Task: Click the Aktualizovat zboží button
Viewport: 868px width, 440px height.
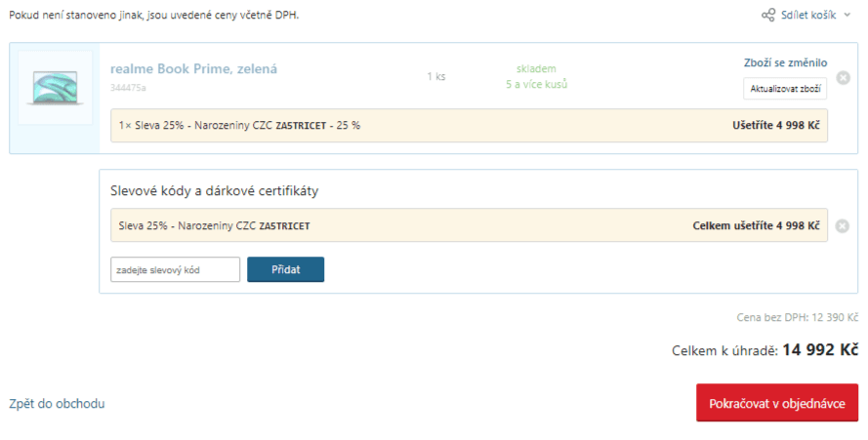Action: (x=785, y=89)
